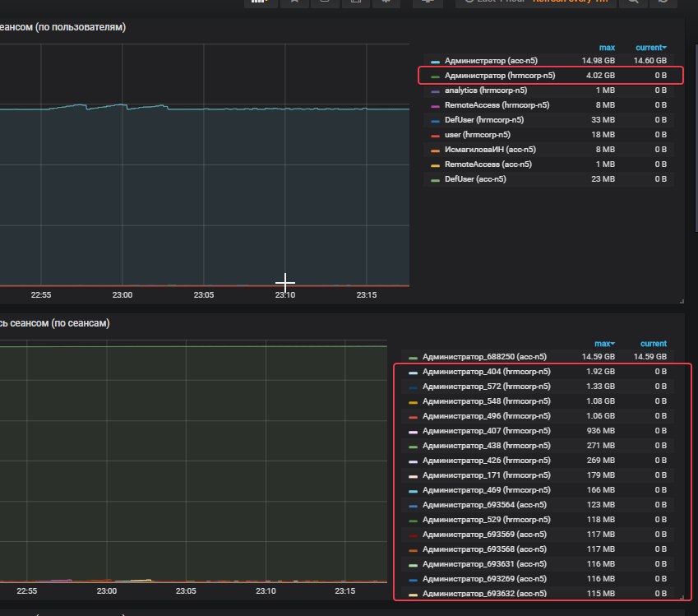
Task: Toggle series ИсмагиловаИН (acc-n5)
Action: coord(490,150)
